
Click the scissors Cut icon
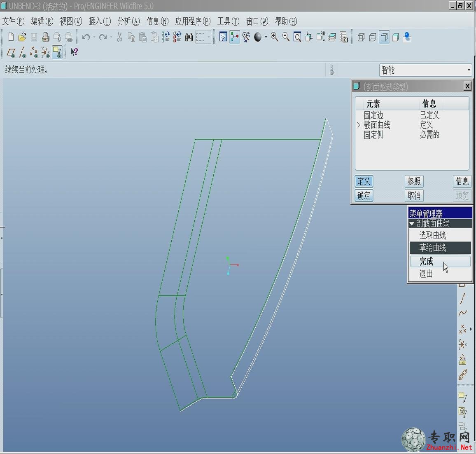(119, 37)
